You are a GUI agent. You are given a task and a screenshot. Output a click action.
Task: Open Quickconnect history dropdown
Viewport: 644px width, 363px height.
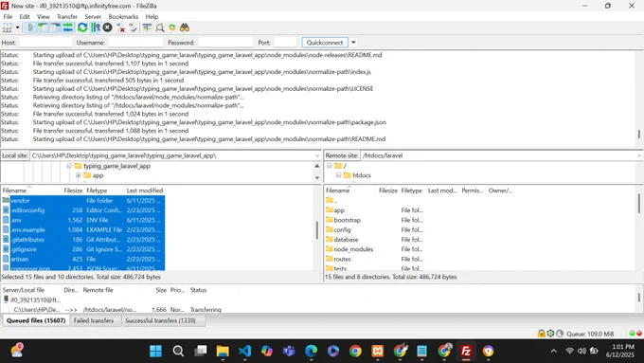353,43
